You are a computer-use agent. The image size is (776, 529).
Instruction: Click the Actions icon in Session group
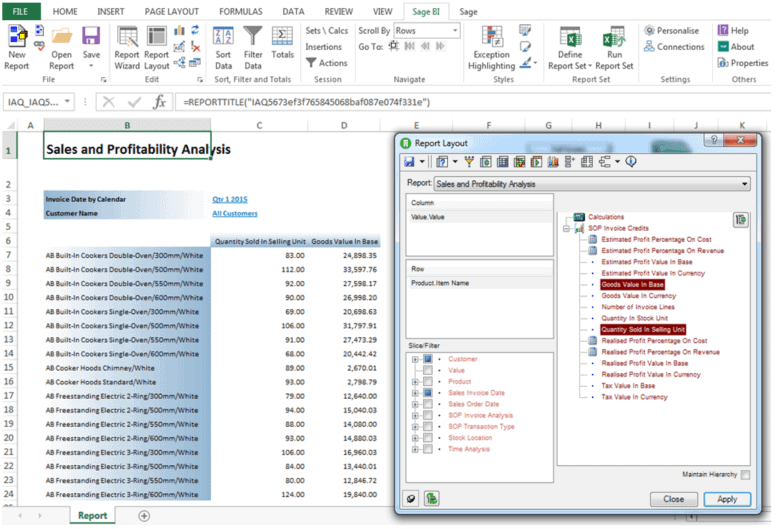click(311, 63)
